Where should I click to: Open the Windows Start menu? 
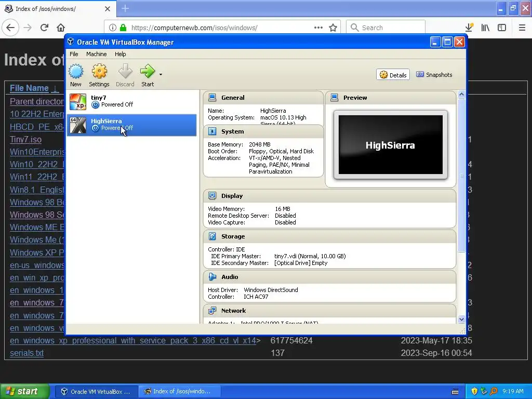tap(24, 391)
